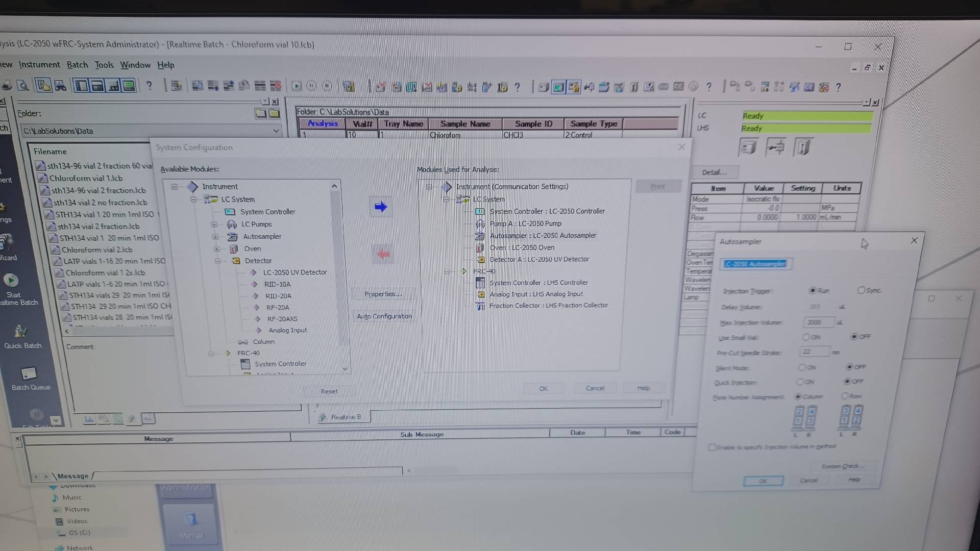
Task: Click the autosampler name text field
Action: [756, 264]
